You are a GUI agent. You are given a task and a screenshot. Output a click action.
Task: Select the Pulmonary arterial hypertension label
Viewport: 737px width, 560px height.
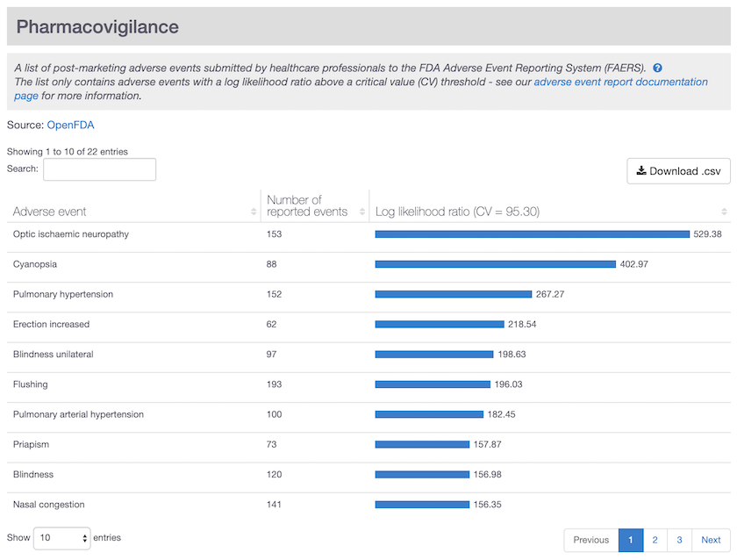coord(78,414)
